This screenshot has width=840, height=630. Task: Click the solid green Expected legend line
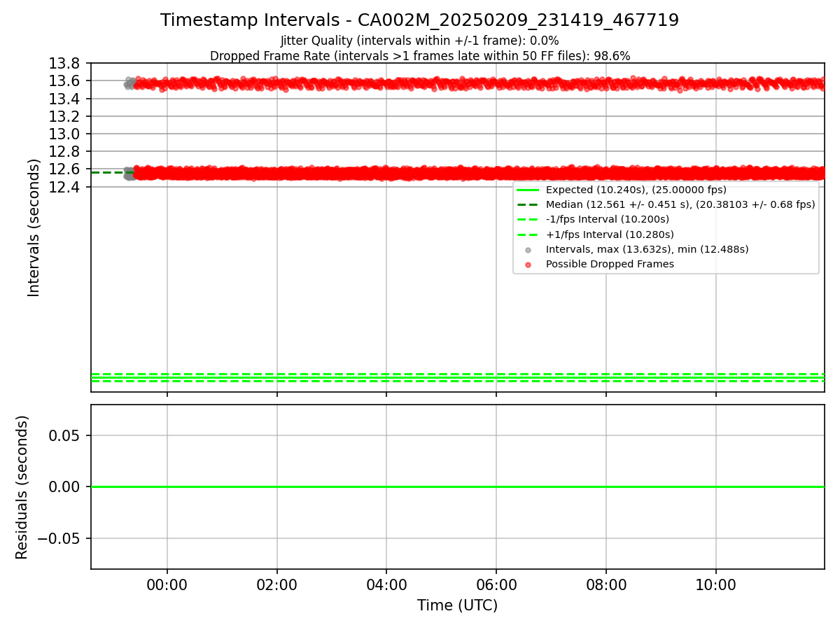click(x=528, y=190)
